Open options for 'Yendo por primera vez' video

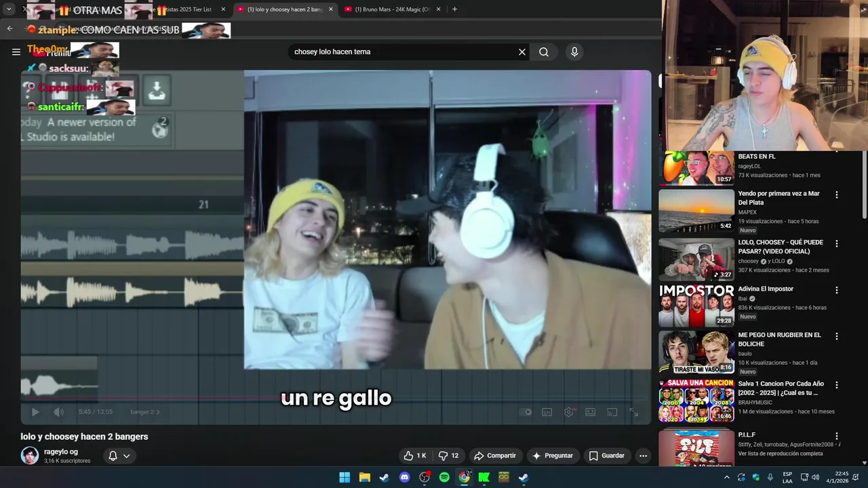click(836, 195)
